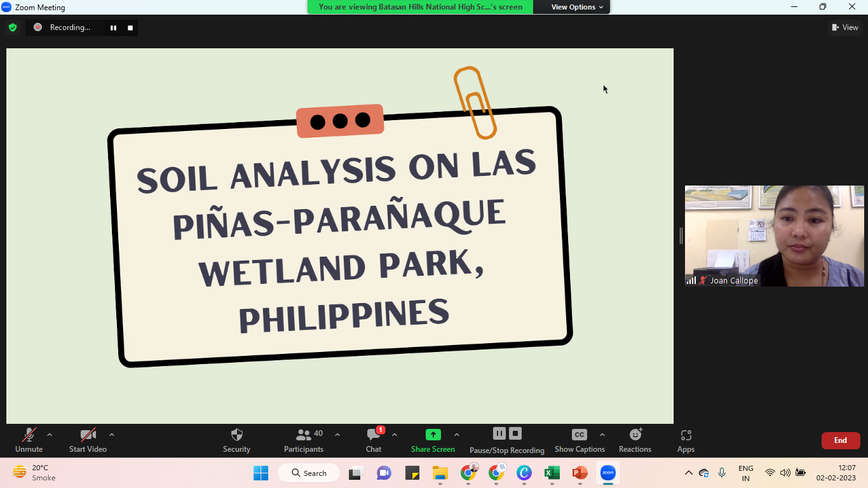Viewport: 868px width, 488px height.
Task: Click the green encryption shield icon
Action: 13,27
